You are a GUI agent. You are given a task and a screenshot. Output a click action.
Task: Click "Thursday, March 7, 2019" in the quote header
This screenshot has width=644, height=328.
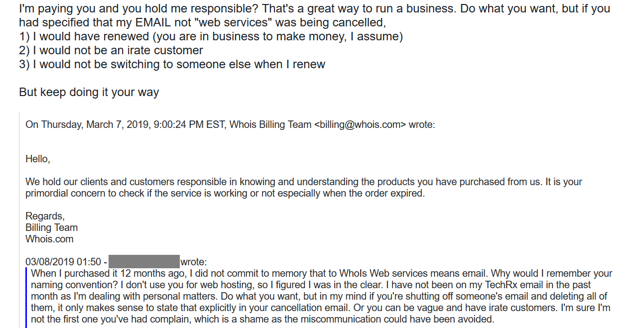point(95,124)
